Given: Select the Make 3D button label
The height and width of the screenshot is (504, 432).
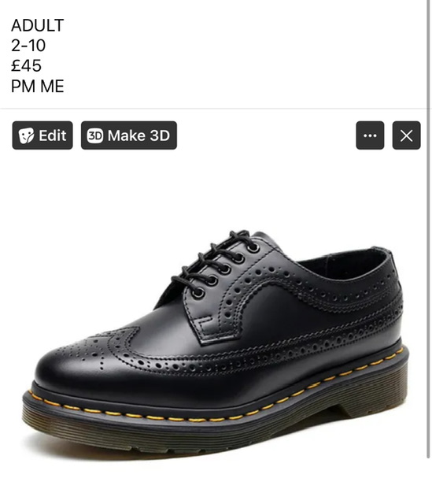Looking at the screenshot, I should tap(138, 135).
